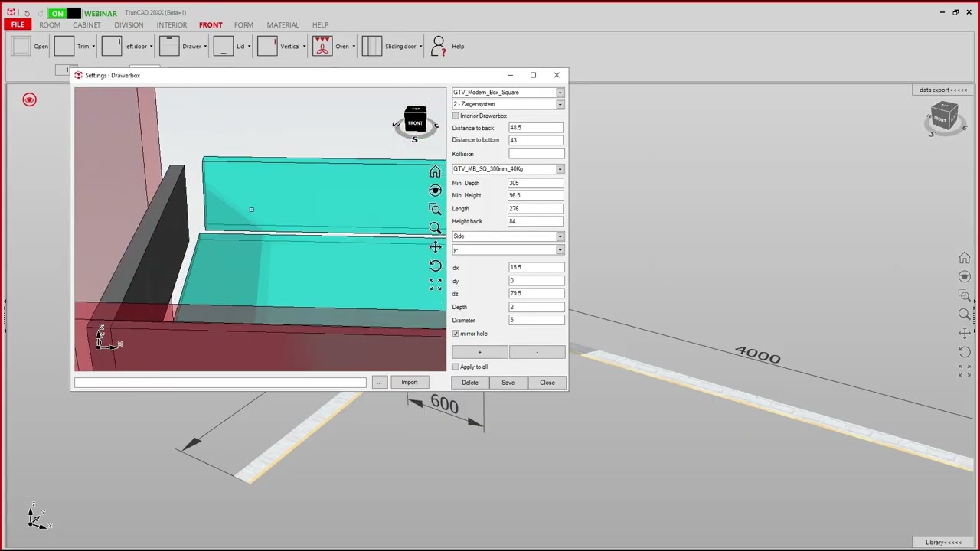Click the Vertical front icon

point(267,46)
